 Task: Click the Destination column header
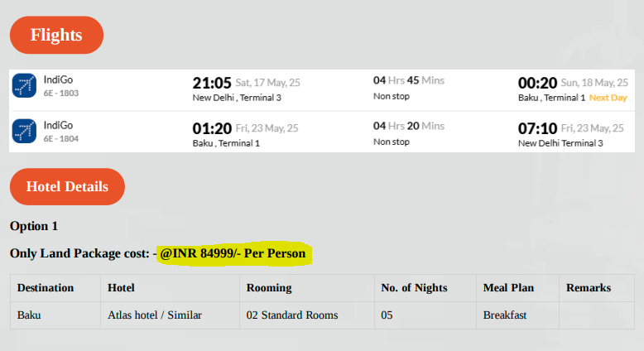[46, 288]
